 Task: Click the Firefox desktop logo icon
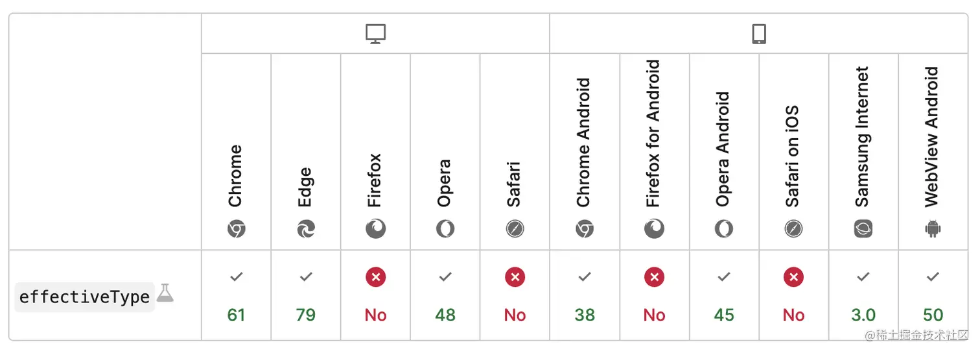(x=375, y=228)
